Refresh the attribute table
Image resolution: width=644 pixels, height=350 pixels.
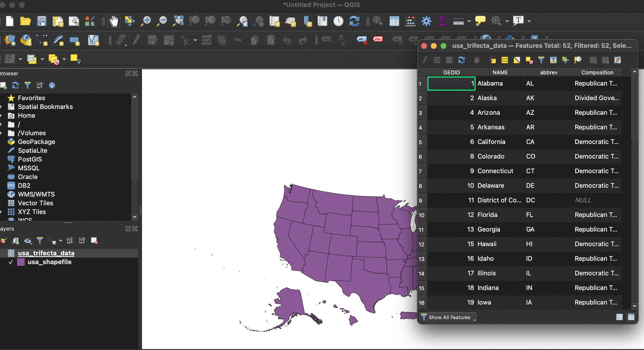461,60
